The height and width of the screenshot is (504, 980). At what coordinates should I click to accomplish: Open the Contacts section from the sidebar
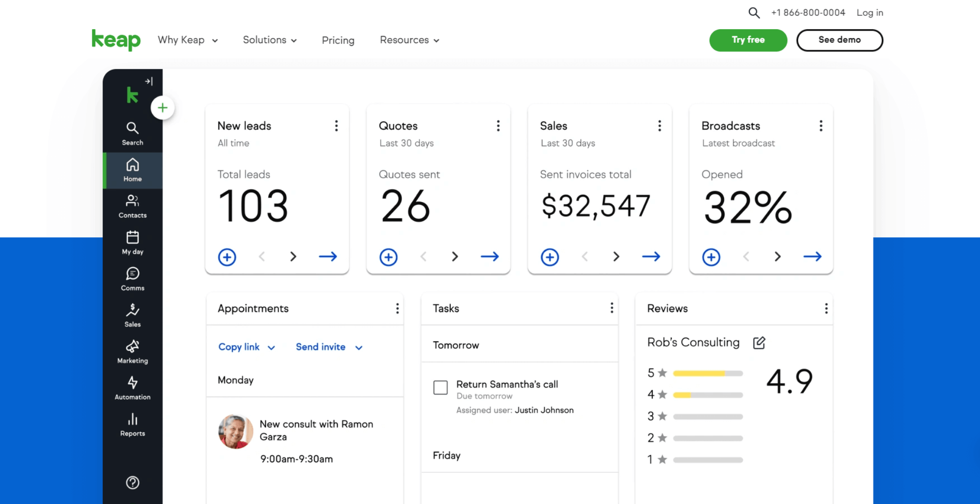[x=132, y=206]
